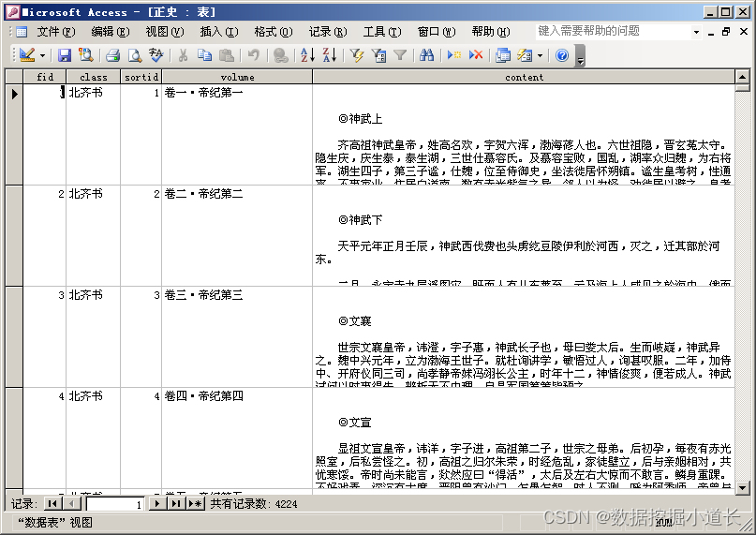Screen dimensions: 756x535
Task: Open the 文件(F) menu
Action: click(56, 32)
